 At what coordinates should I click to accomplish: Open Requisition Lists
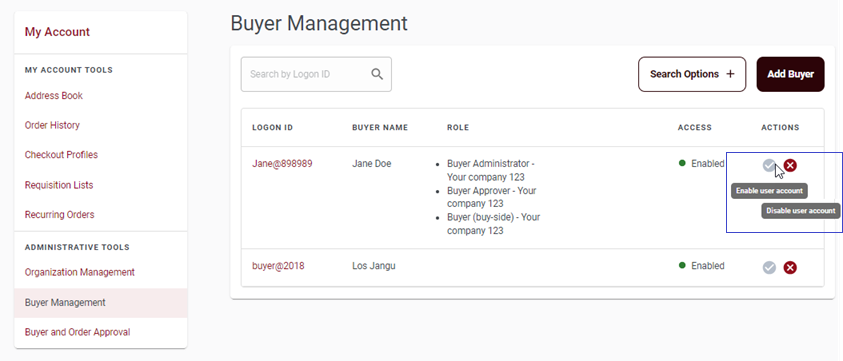pyautogui.click(x=59, y=185)
